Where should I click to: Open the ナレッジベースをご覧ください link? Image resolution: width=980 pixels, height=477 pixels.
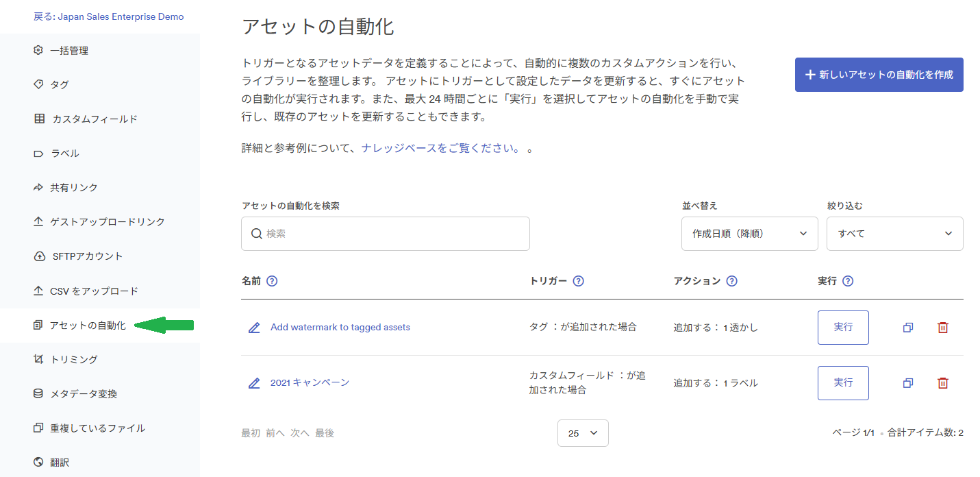pyautogui.click(x=440, y=148)
